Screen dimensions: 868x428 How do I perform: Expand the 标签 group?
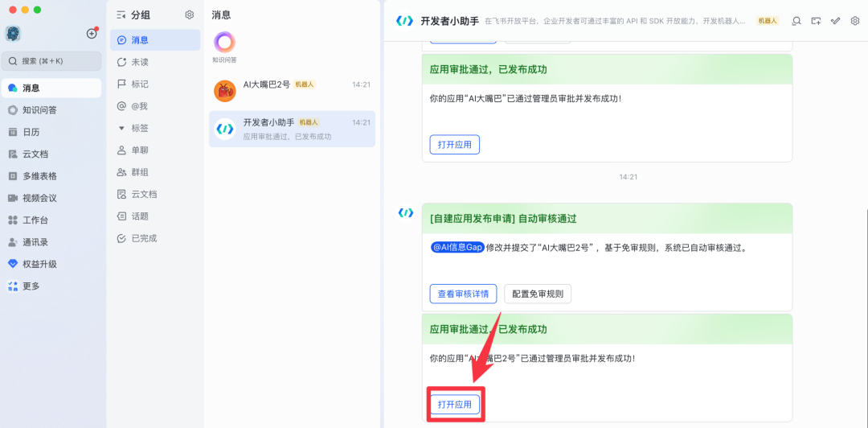tap(122, 128)
